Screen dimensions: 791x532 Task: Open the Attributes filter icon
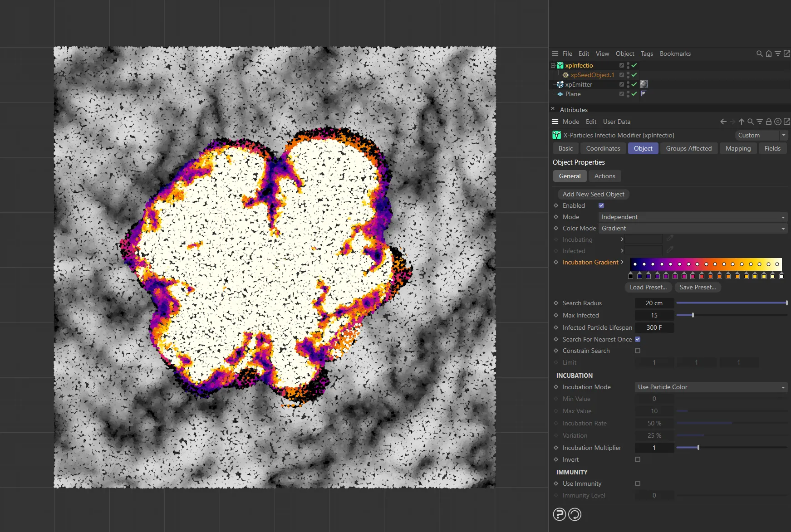tap(759, 122)
